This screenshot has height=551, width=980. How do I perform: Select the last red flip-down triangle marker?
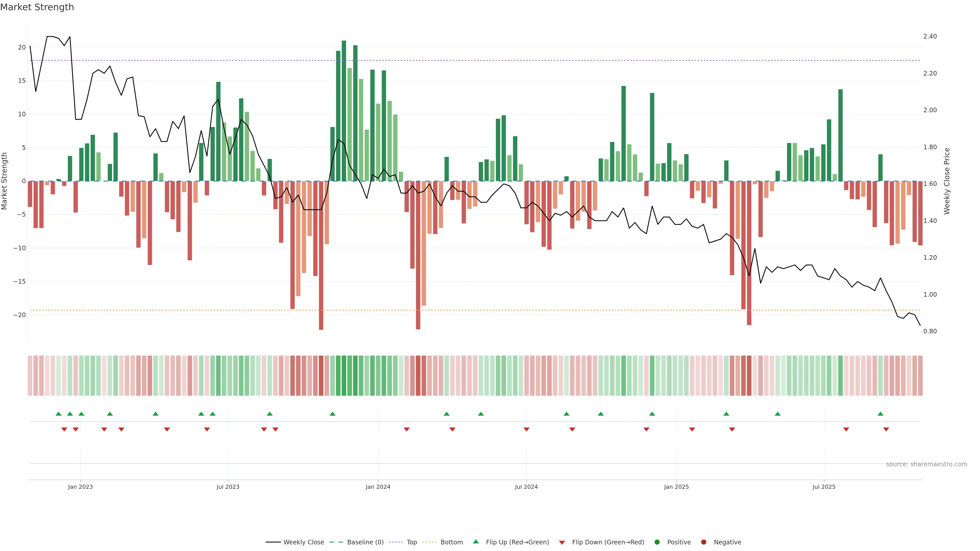coord(886,429)
